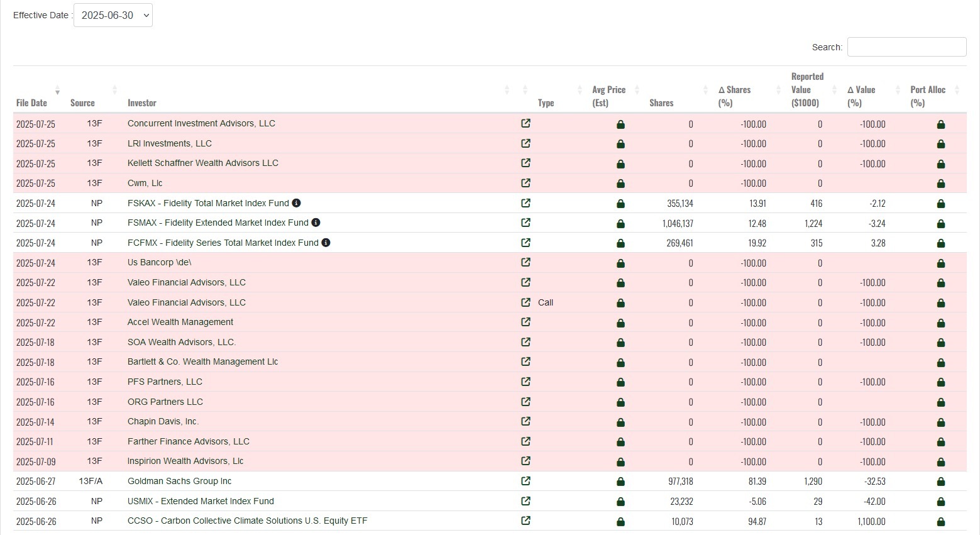The width and height of the screenshot is (980, 535).
Task: Open external link for LRI Investments, LLC
Action: pos(526,143)
